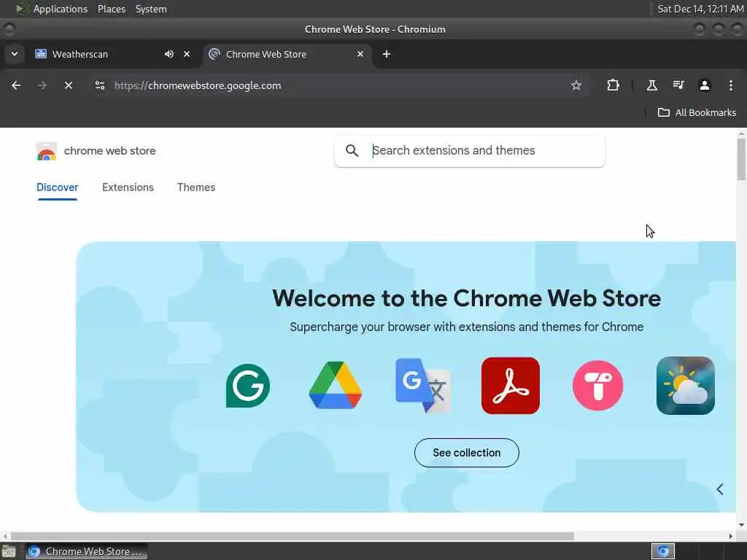This screenshot has height=560, width=747.
Task: Open the Places menu
Action: coord(112,9)
